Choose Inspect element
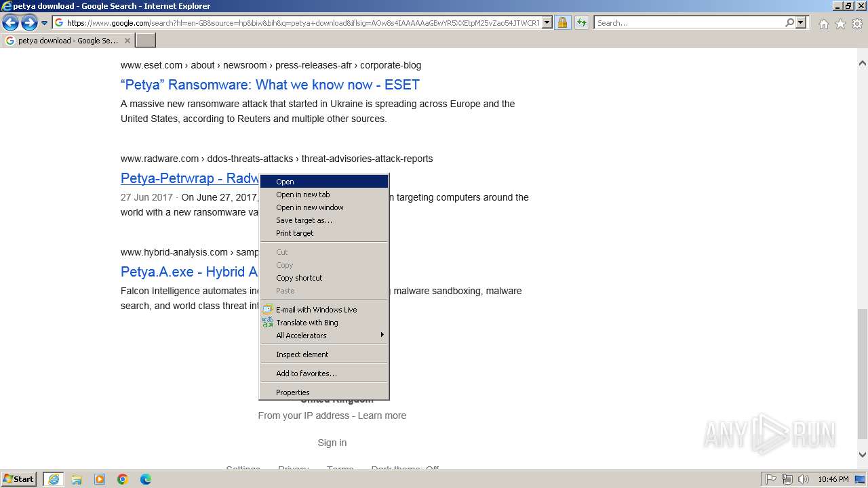Screen dimensions: 868x488 [324, 354]
